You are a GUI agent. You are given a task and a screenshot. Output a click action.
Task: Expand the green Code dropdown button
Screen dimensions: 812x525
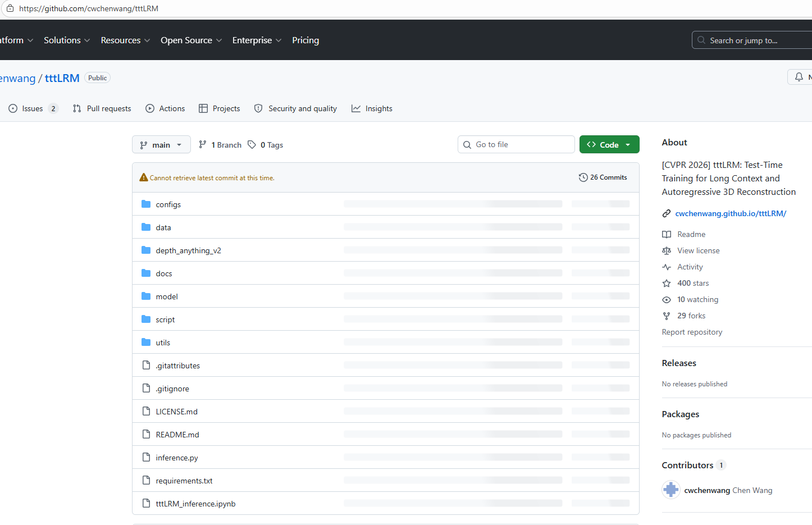[609, 145]
